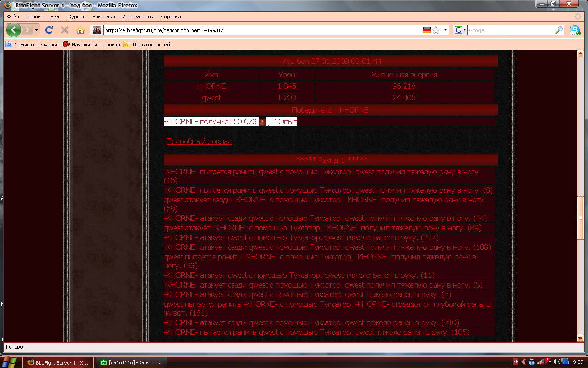Click the Stop loading icon
Screen dimensions: 588x368
(65, 30)
